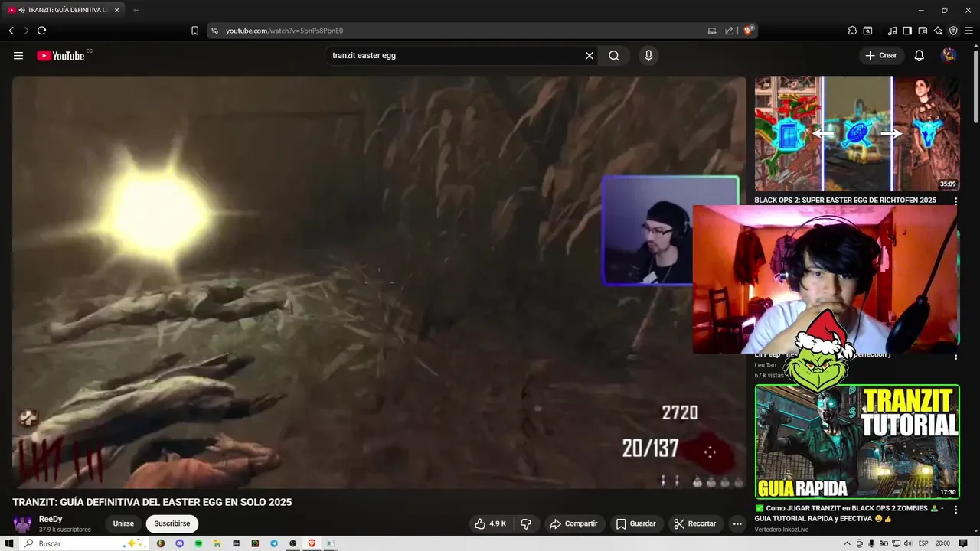The image size is (980, 551).
Task: Open a new browser tab
Action: click(136, 10)
